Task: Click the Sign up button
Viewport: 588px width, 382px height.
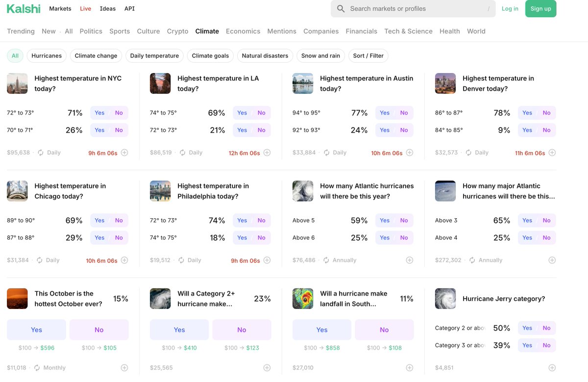Action: (540, 9)
